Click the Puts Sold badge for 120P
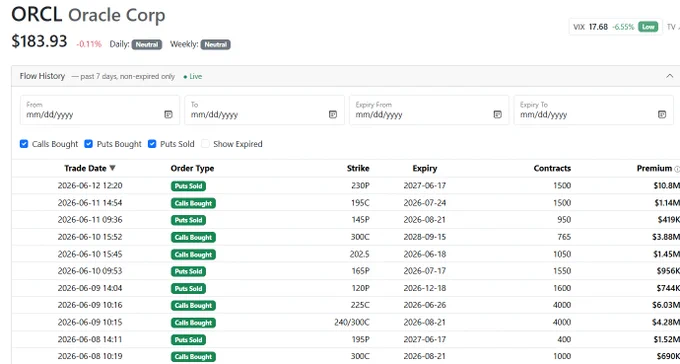 188,289
